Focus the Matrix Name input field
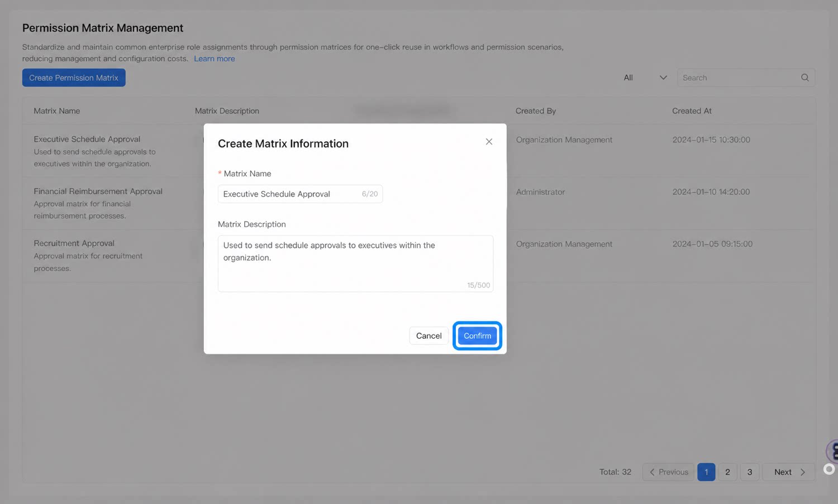Viewport: 838px width, 504px height. click(300, 194)
